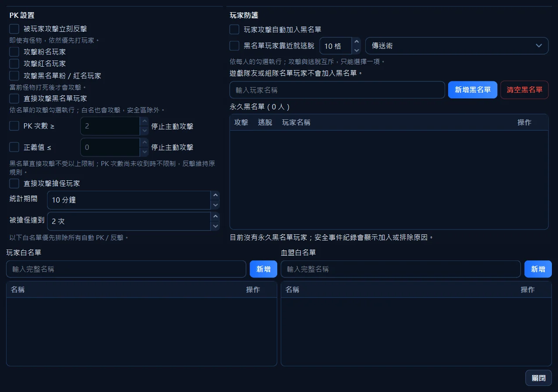Decrease 被搶怪達到 count with down arrow
This screenshot has width=558, height=392.
(x=215, y=226)
